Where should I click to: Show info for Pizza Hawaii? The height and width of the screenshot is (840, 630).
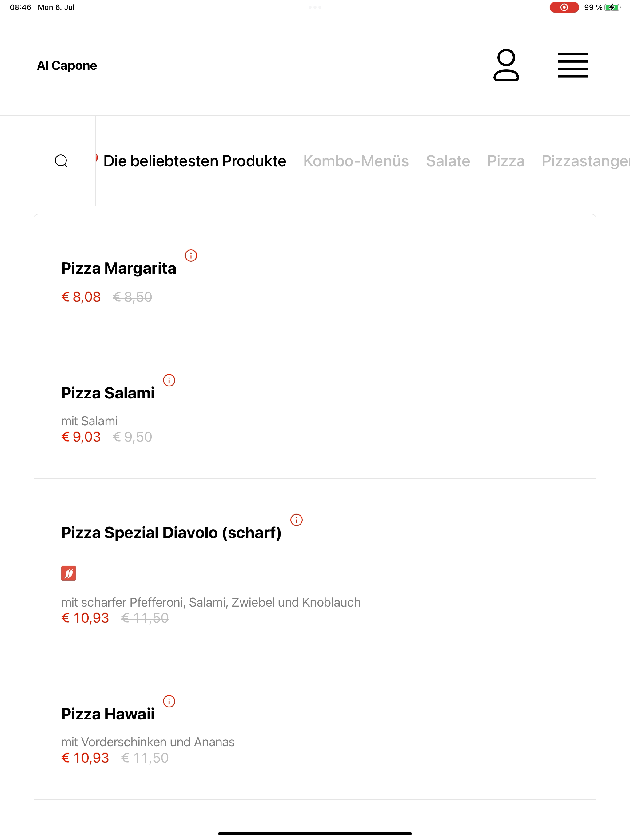169,701
